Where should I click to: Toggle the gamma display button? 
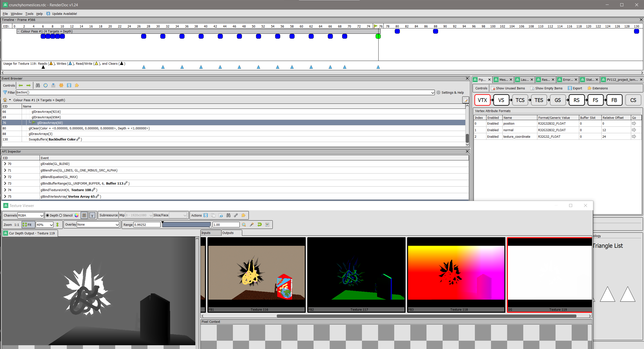tap(92, 215)
